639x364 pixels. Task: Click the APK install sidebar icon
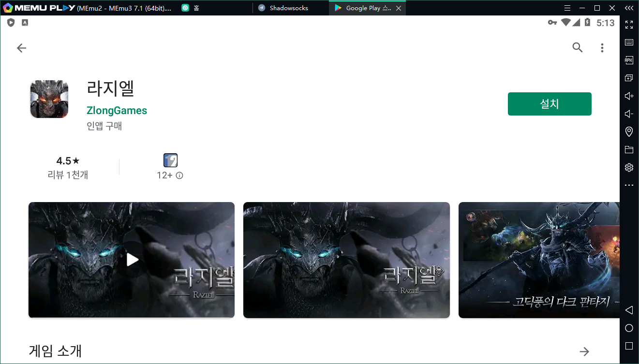(x=629, y=60)
